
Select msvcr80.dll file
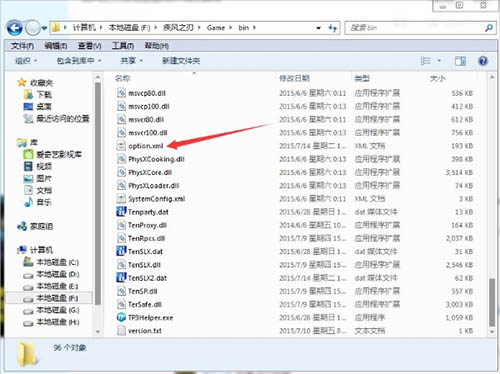click(x=146, y=120)
